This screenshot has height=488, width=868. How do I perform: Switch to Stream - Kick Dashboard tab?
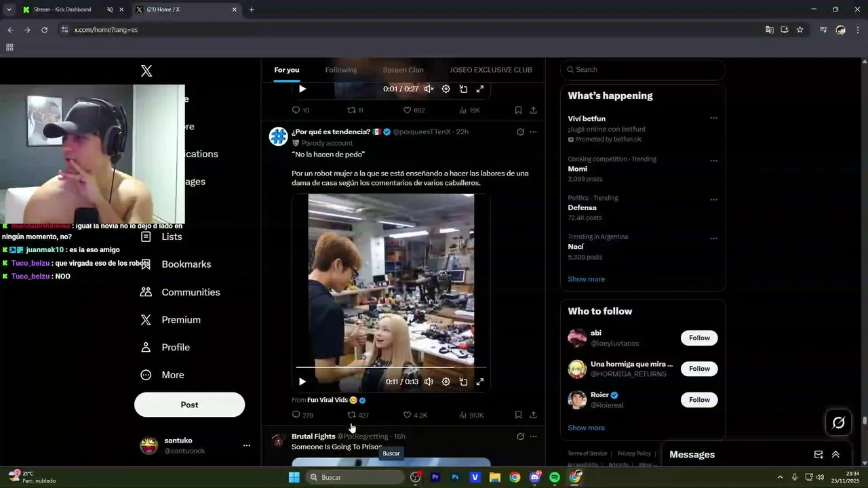(x=62, y=9)
